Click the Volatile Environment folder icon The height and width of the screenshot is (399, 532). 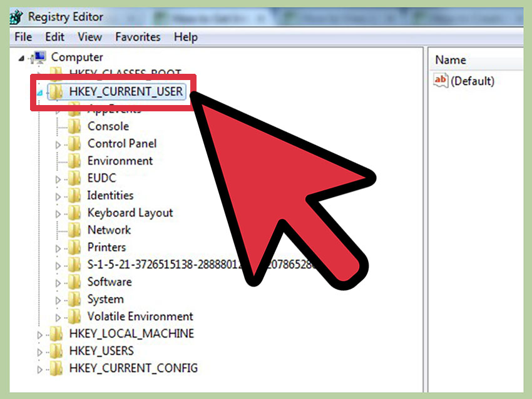tap(74, 316)
